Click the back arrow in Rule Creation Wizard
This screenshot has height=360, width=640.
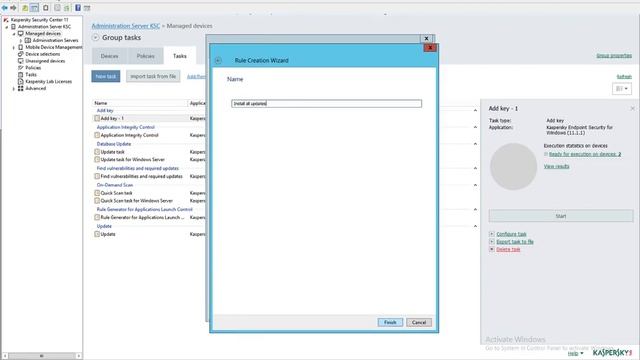coord(218,61)
